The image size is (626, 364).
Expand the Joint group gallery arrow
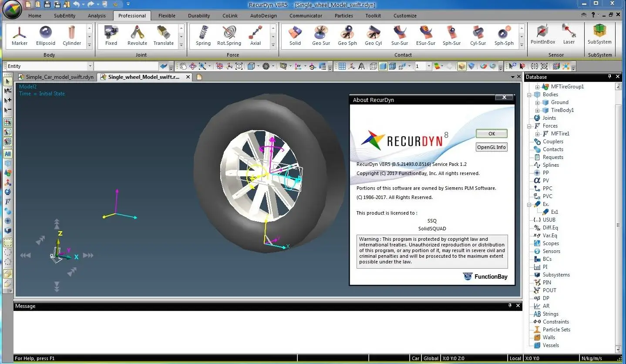click(181, 45)
